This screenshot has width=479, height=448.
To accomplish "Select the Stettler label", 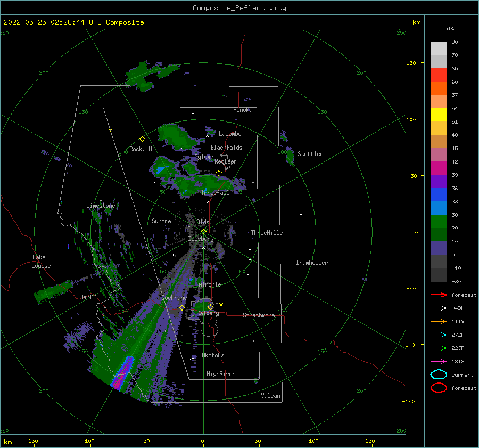I will pos(310,154).
